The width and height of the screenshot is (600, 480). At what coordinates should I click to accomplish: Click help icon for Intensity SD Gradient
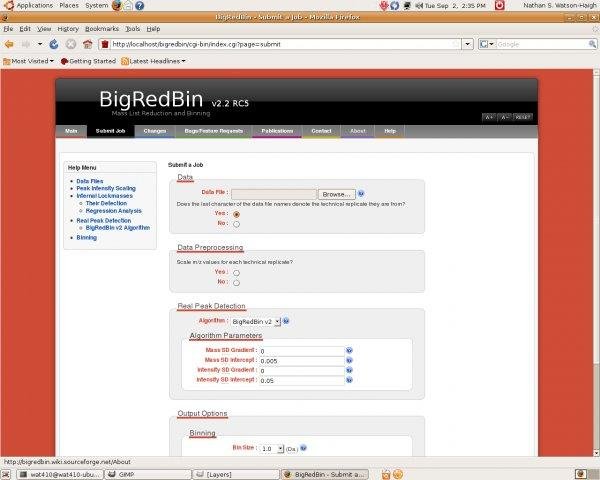tap(349, 370)
